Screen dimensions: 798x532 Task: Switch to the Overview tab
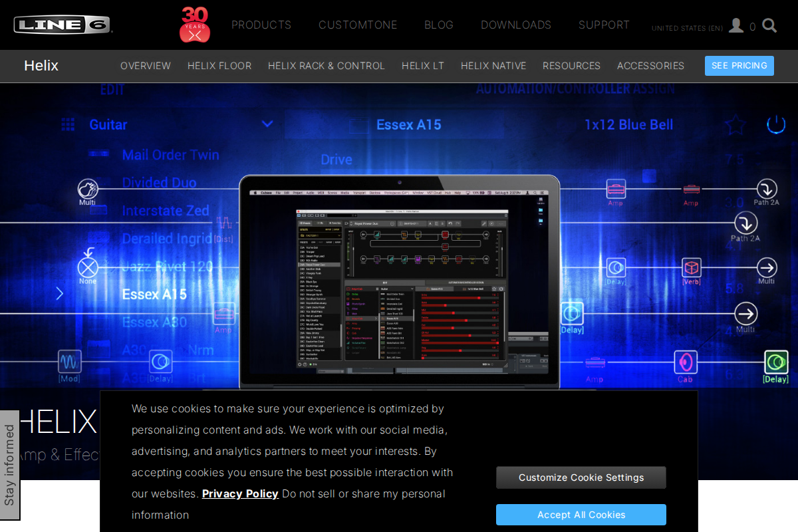pyautogui.click(x=146, y=66)
